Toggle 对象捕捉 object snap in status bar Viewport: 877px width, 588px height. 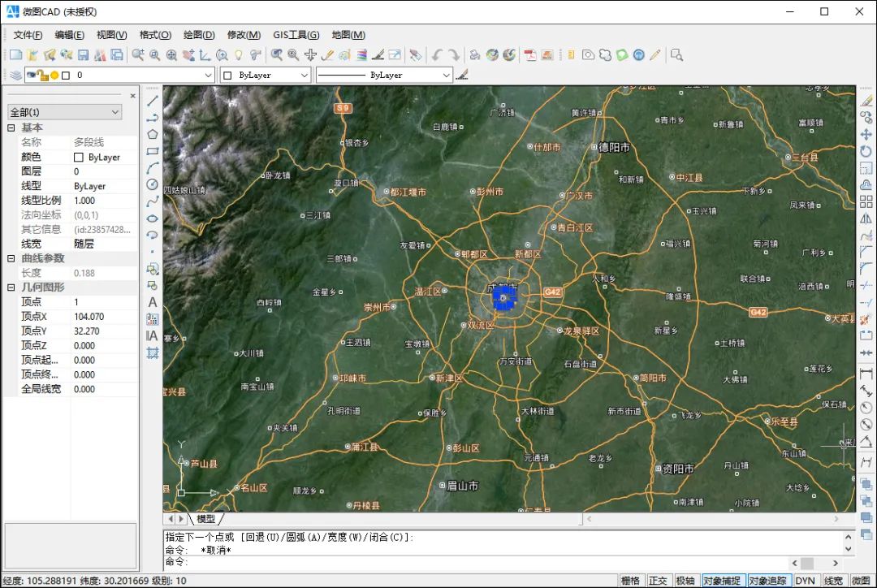click(722, 581)
